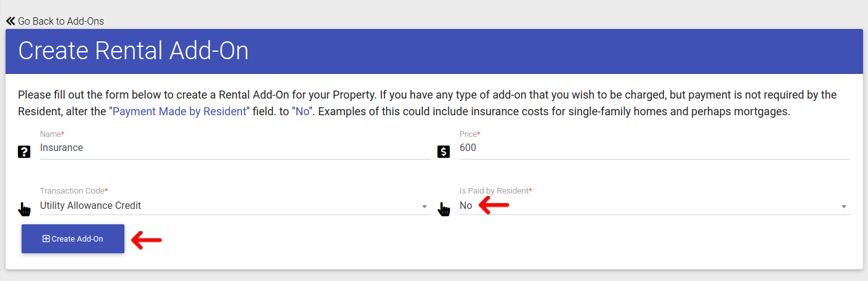Click the double chevron back icon

click(x=10, y=21)
